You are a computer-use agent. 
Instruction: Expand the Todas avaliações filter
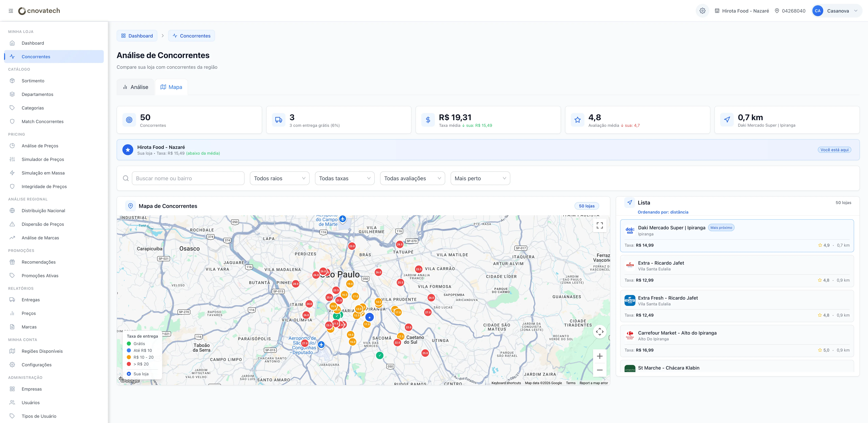point(412,178)
